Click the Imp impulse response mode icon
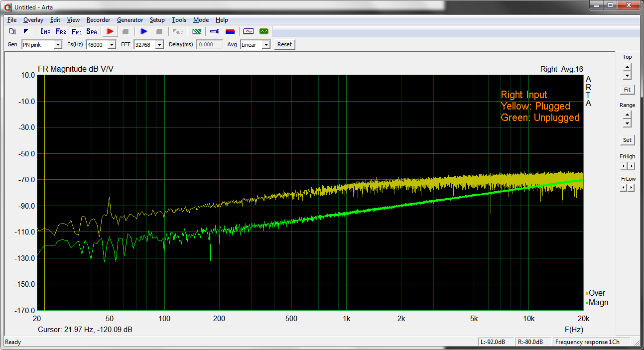This screenshot has height=350, width=644. click(45, 31)
